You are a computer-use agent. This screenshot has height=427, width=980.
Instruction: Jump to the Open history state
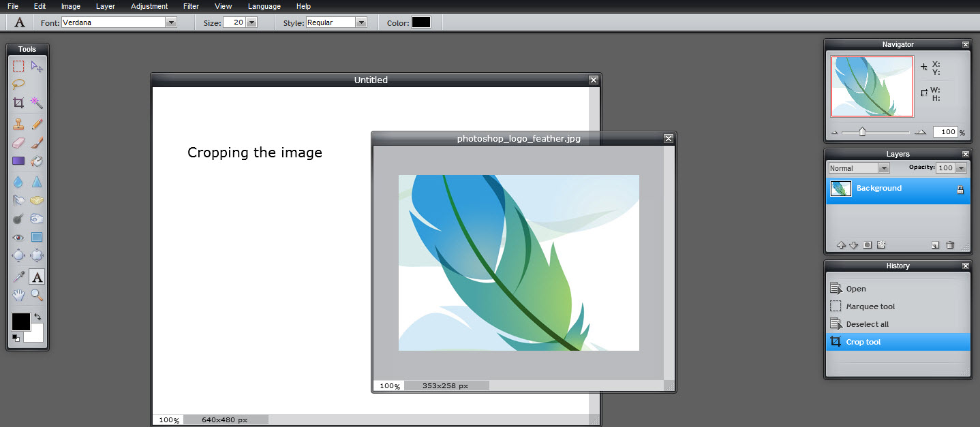point(855,289)
